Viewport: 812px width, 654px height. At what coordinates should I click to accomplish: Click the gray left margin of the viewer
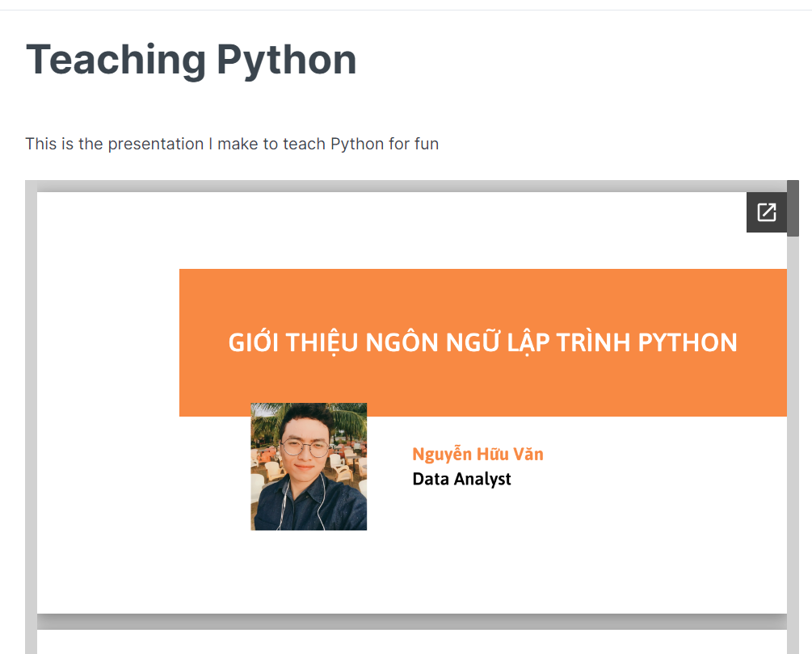pyautogui.click(x=31, y=404)
